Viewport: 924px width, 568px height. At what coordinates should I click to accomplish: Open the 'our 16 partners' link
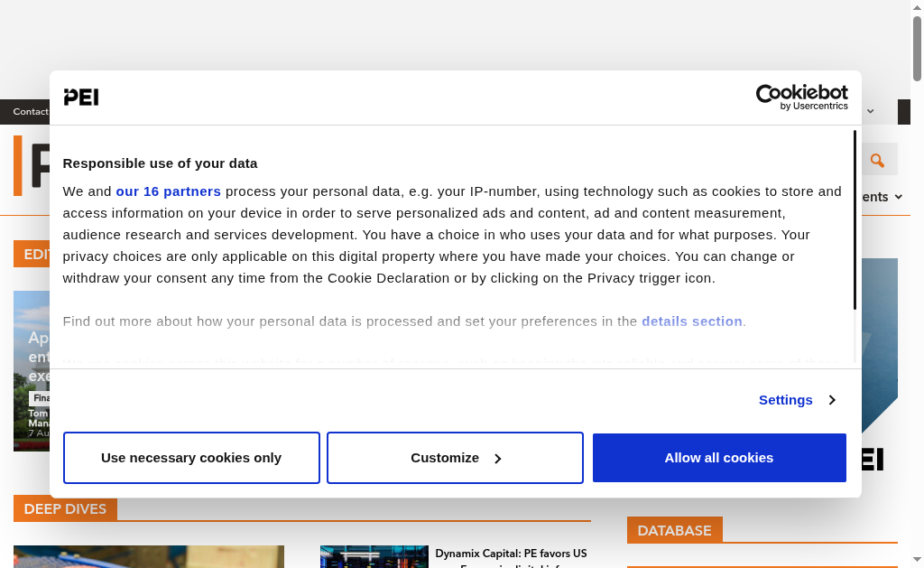(169, 191)
